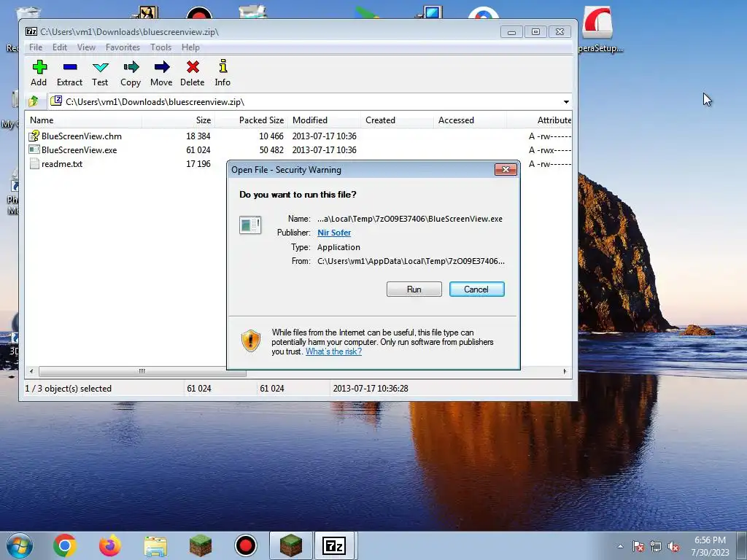This screenshot has height=560, width=747.
Task: Click the Action Center flag tray icon
Action: pyautogui.click(x=638, y=546)
